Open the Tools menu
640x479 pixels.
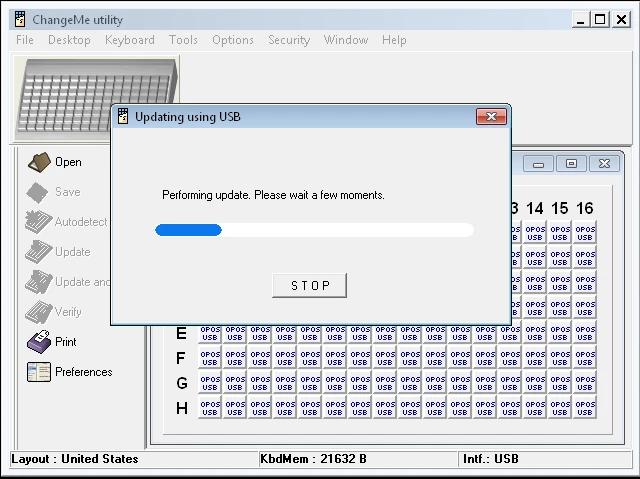[x=183, y=40]
